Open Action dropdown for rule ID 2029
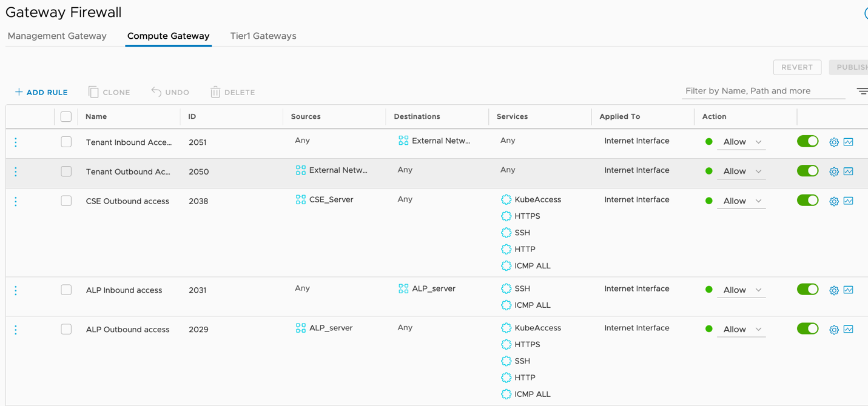This screenshot has width=868, height=406. [x=741, y=330]
